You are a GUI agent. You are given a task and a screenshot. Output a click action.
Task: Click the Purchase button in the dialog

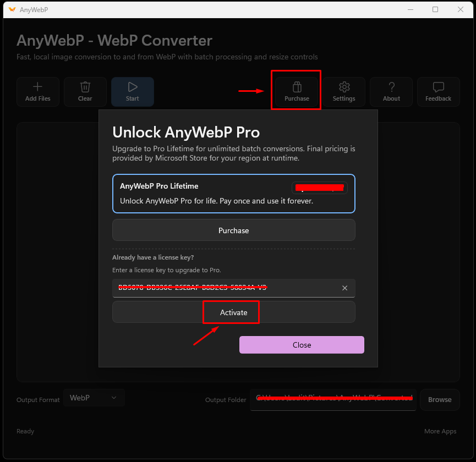[x=233, y=230]
